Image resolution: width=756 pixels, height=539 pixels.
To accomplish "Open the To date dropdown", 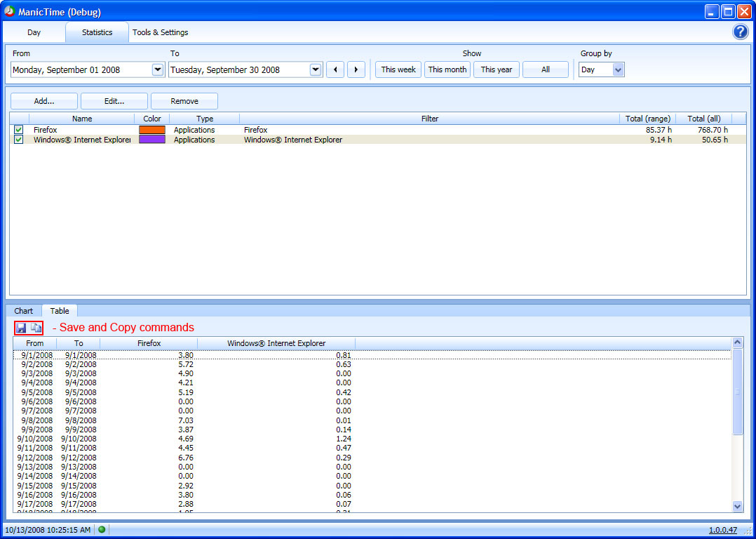I will 316,69.
